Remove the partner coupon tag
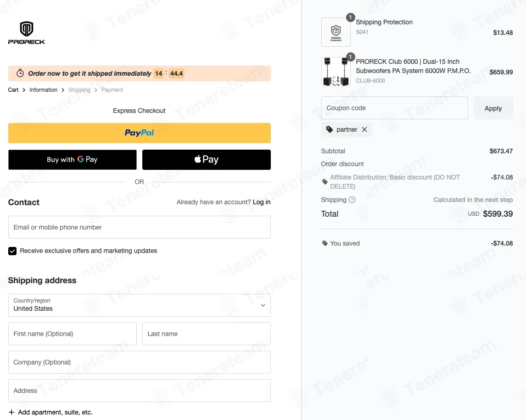Screen dimensions: 526x420 click(364, 130)
